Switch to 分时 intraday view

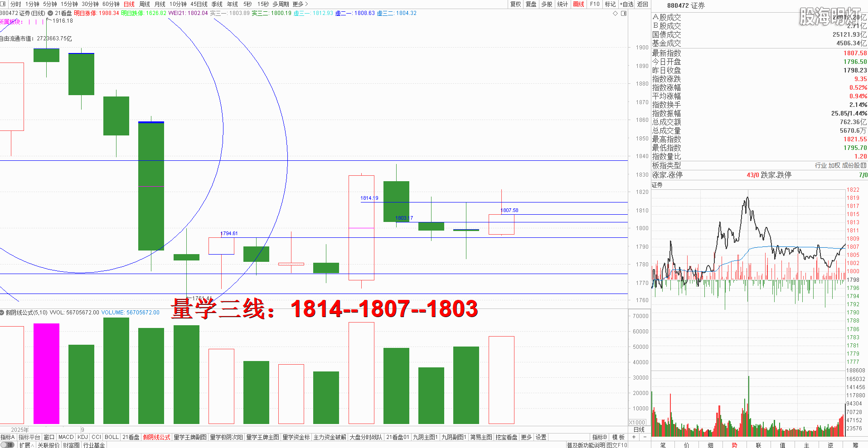16,4
